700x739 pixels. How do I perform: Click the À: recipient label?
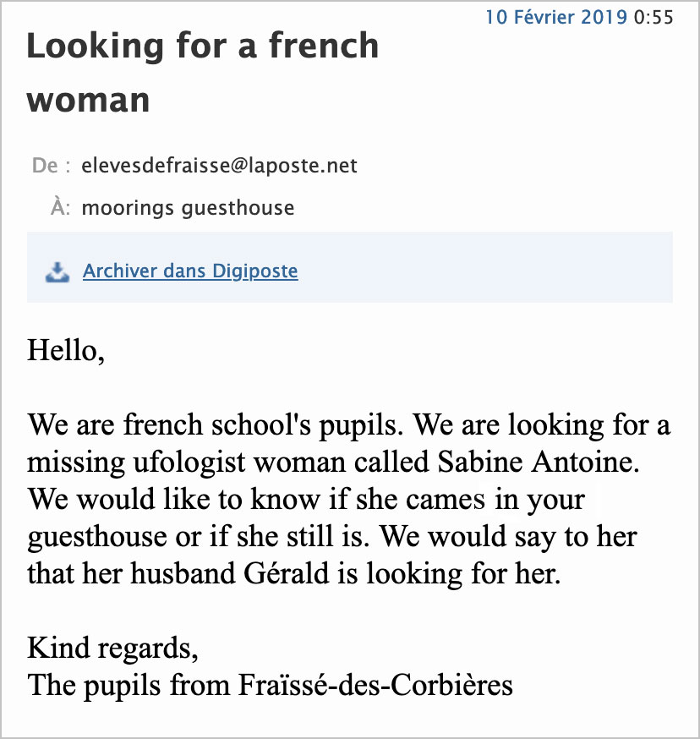coord(60,207)
